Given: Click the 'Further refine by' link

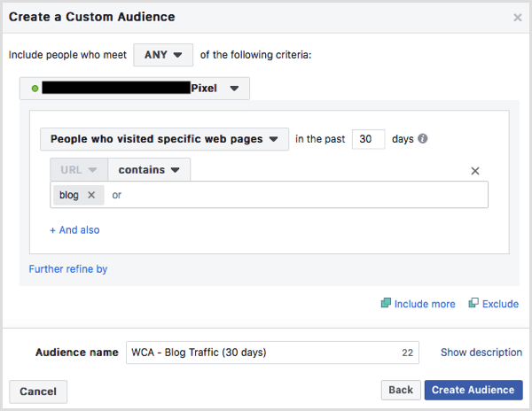Looking at the screenshot, I should click(x=68, y=268).
